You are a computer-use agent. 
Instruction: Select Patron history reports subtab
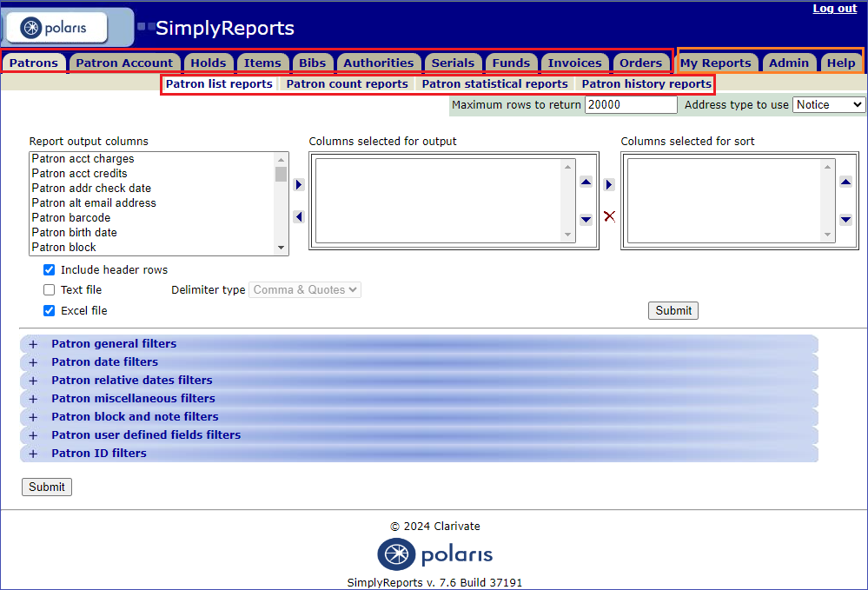pos(646,84)
